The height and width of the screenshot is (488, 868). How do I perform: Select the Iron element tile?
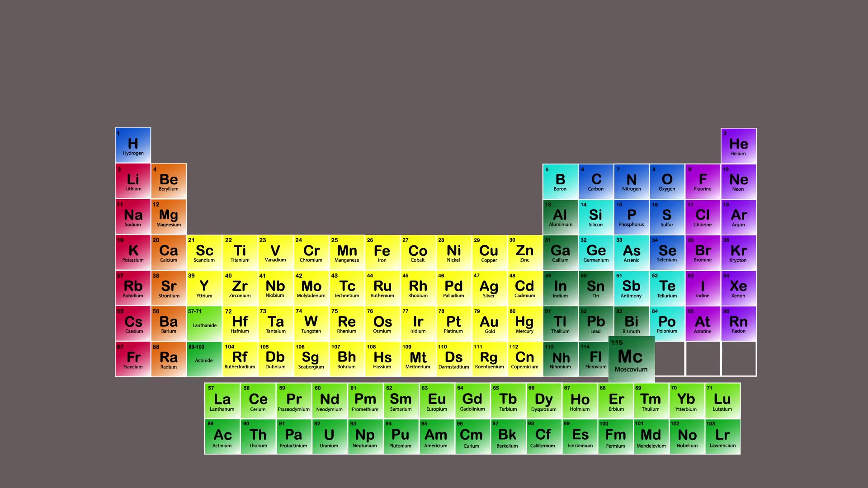tap(382, 252)
